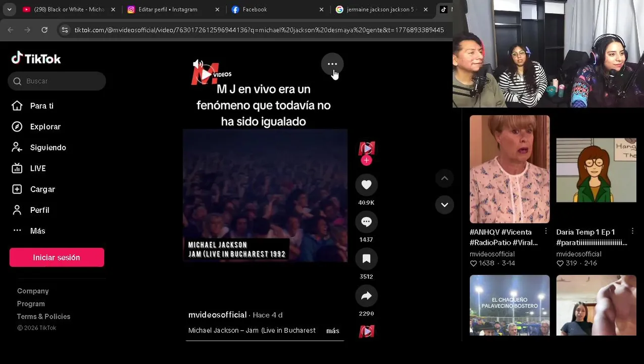
Task: Save the video with bookmark icon
Action: pyautogui.click(x=366, y=259)
